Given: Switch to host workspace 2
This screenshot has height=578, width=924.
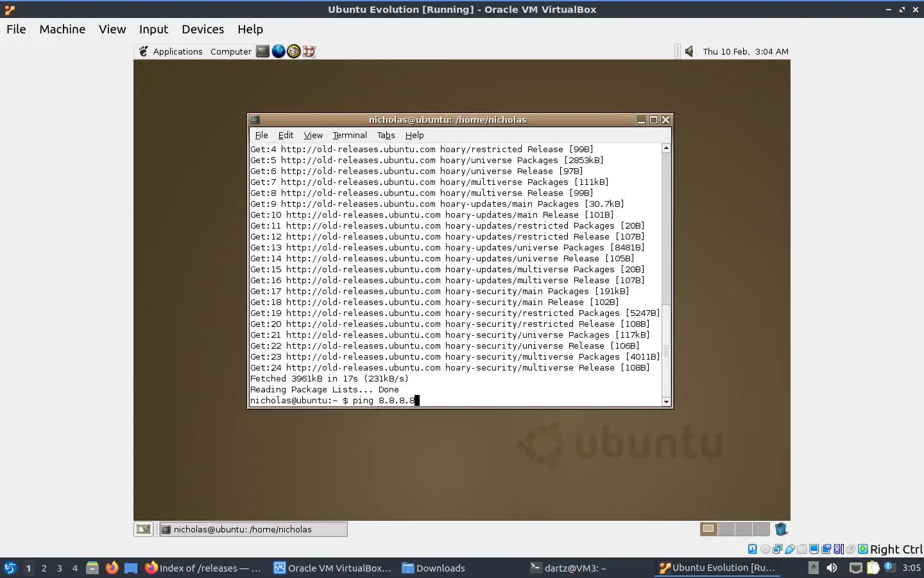Looking at the screenshot, I should [44, 568].
